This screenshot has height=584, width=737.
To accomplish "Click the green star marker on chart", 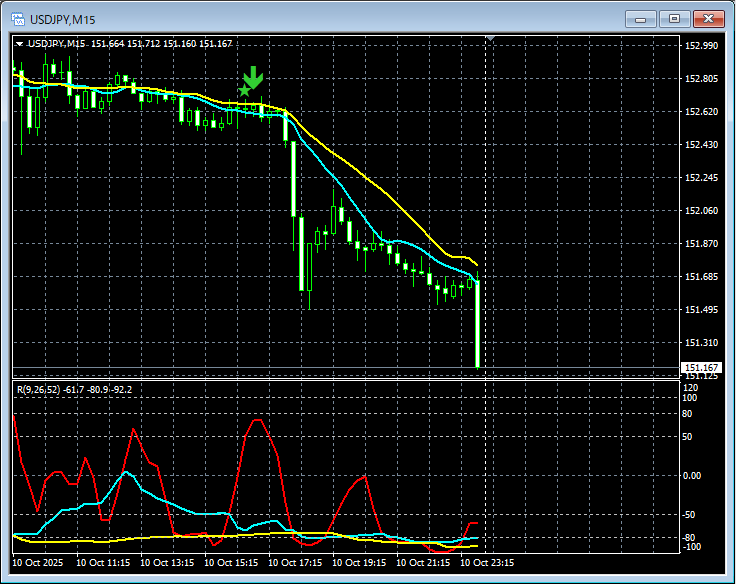I will point(244,91).
